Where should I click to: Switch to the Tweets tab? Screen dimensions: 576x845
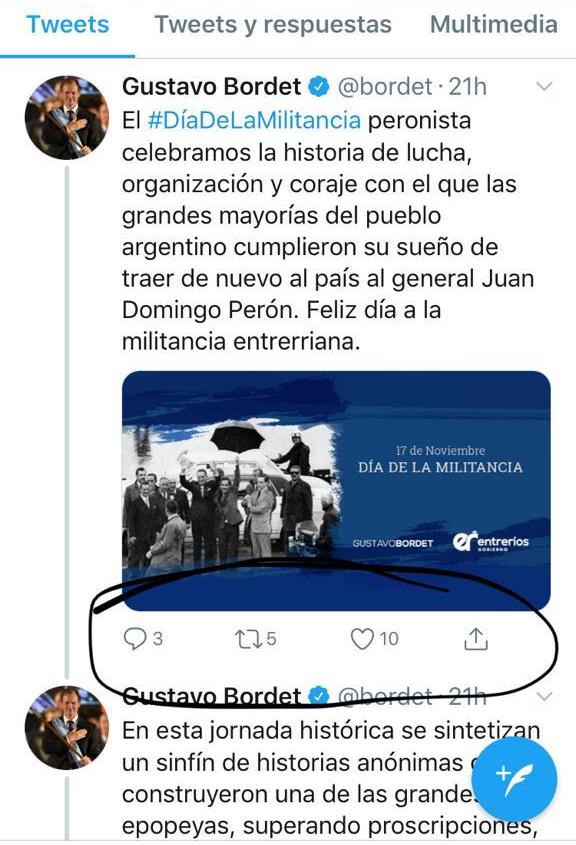[x=67, y=25]
